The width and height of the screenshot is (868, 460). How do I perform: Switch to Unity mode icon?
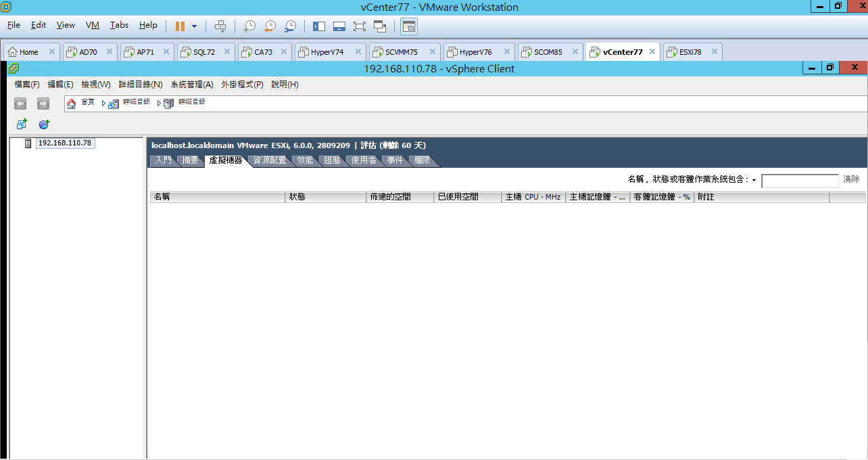[380, 26]
